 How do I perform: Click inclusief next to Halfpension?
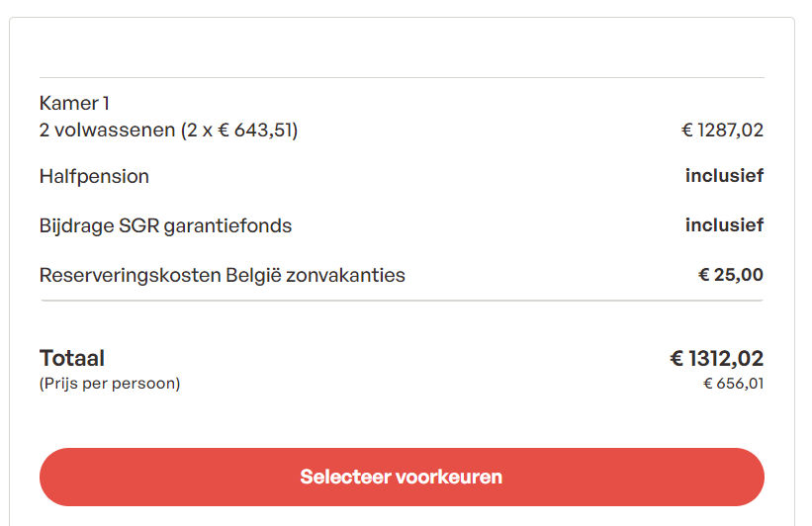(x=724, y=176)
